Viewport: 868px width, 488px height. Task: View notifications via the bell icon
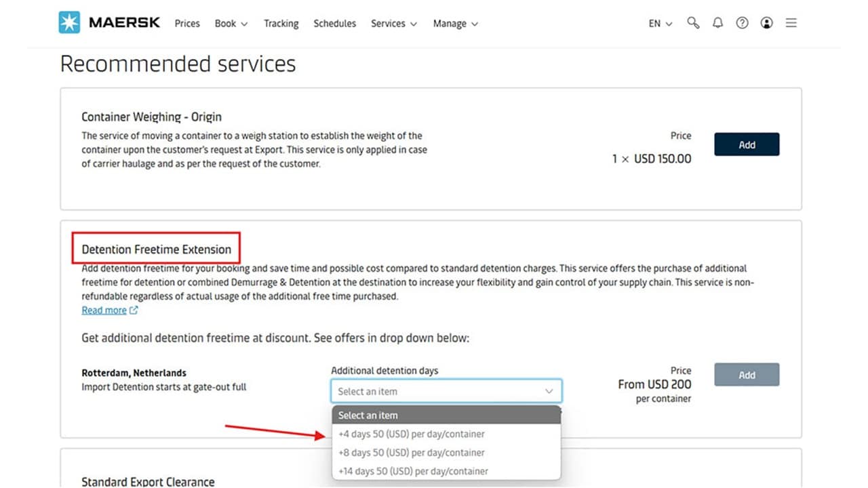[x=717, y=22]
